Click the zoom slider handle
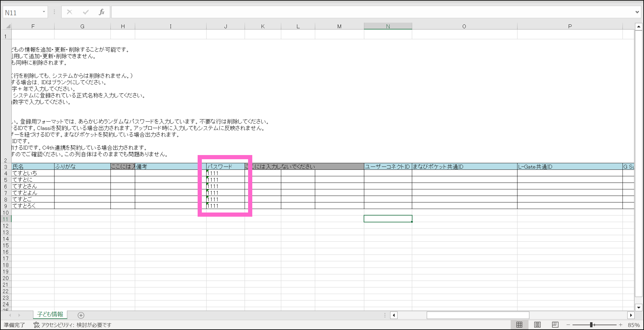The height and width of the screenshot is (330, 644). tap(591, 325)
